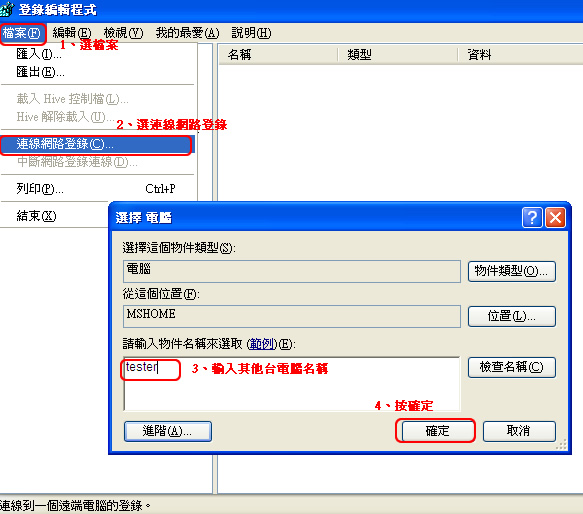
Task: Open the 進階(A)... options
Action: point(168,431)
